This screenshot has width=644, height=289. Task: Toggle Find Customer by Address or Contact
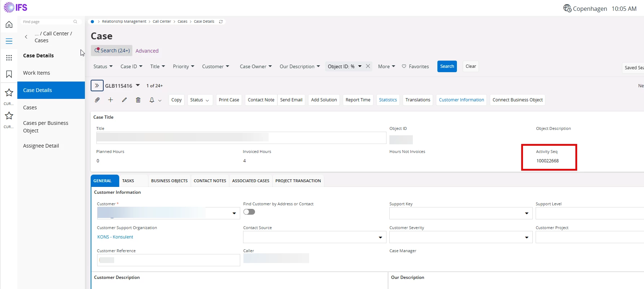click(249, 212)
